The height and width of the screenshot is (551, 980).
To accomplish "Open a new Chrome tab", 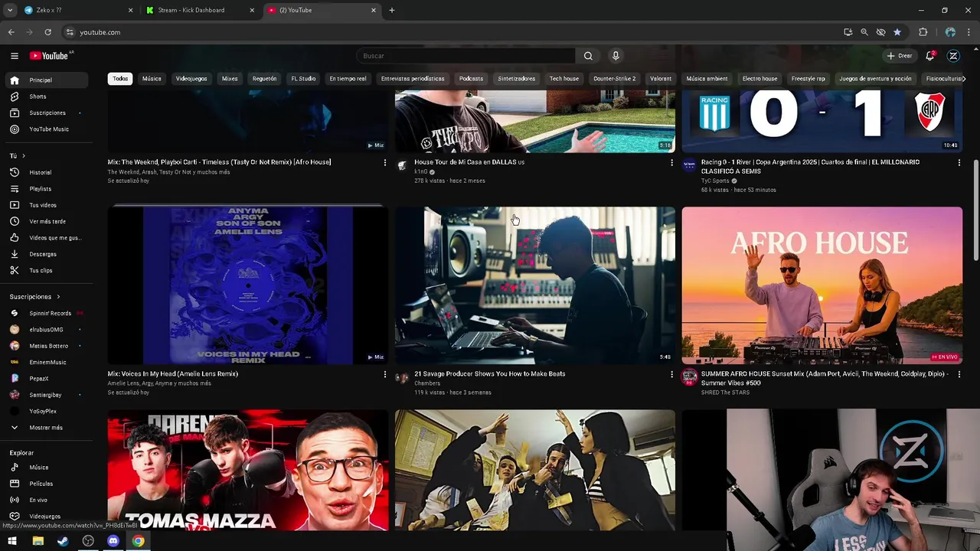I will (x=392, y=10).
